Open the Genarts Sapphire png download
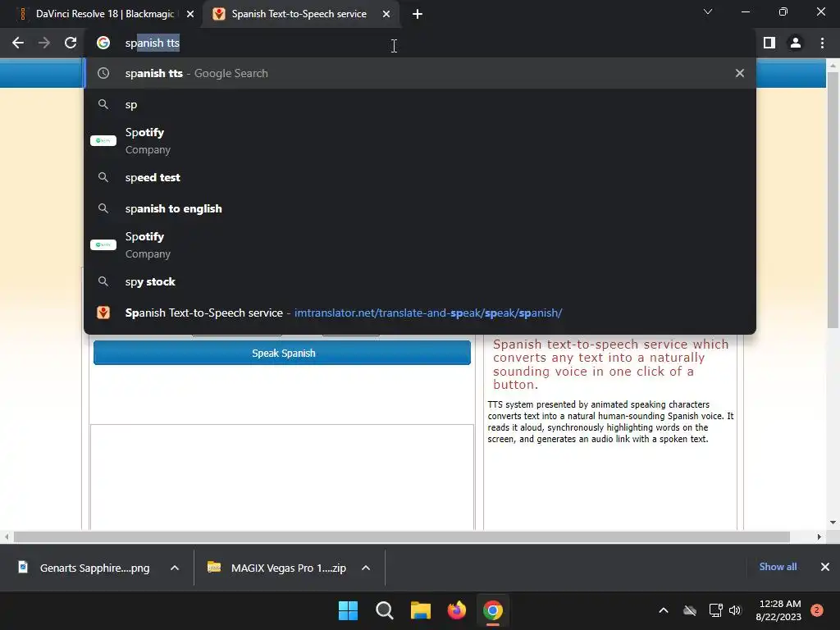This screenshot has width=840, height=630. (84, 568)
